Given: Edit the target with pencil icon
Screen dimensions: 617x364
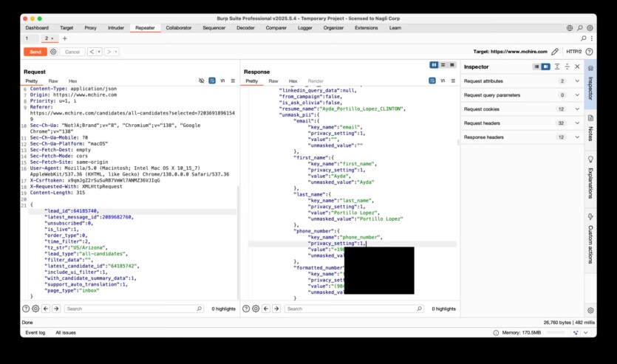Looking at the screenshot, I should tap(555, 52).
